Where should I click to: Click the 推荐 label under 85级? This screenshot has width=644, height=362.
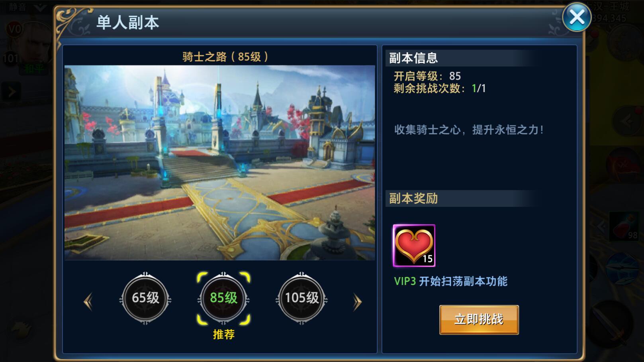[x=223, y=334]
